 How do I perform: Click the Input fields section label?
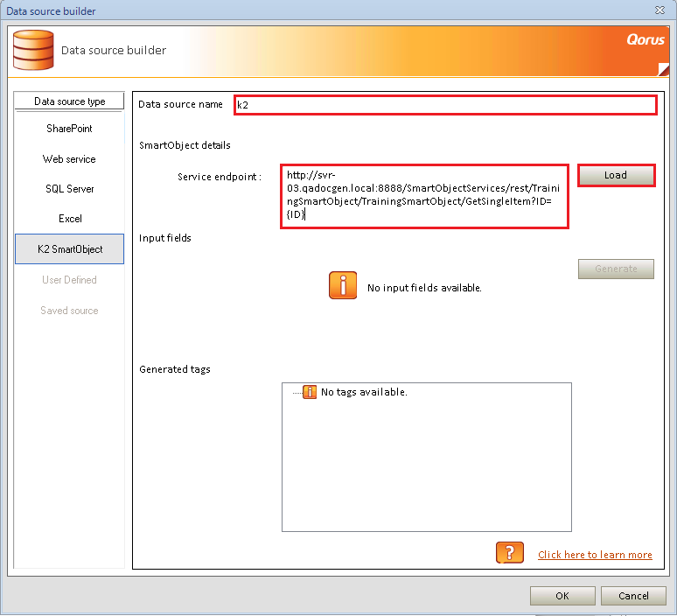click(165, 238)
